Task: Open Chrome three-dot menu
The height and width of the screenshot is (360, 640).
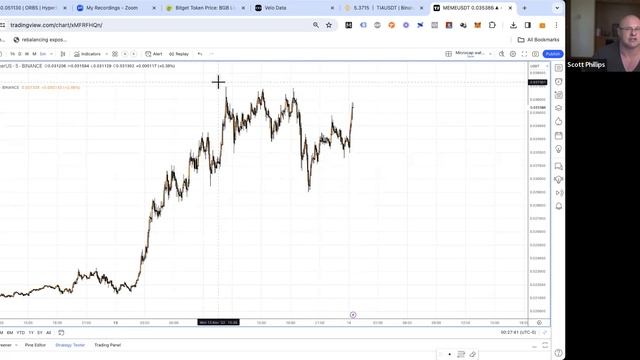Action: [556, 25]
